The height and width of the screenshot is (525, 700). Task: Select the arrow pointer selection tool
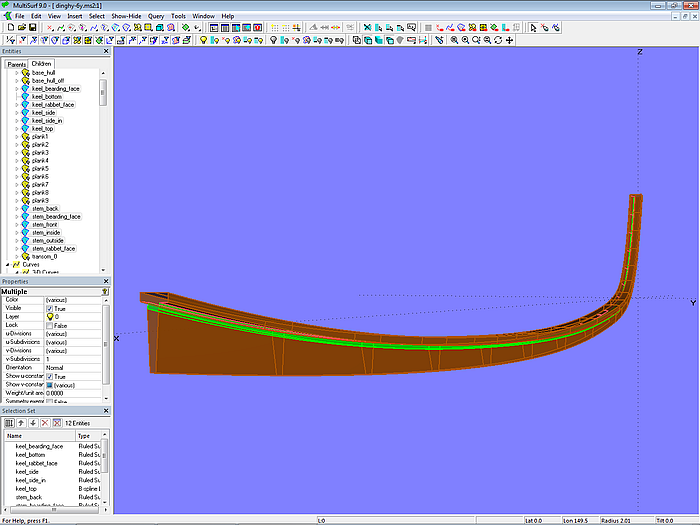(x=532, y=28)
